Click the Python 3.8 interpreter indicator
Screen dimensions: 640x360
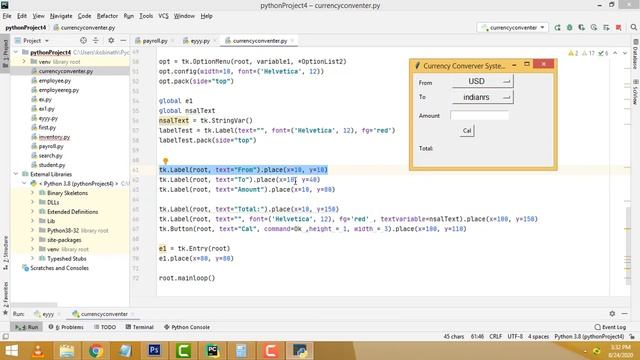tap(589, 337)
